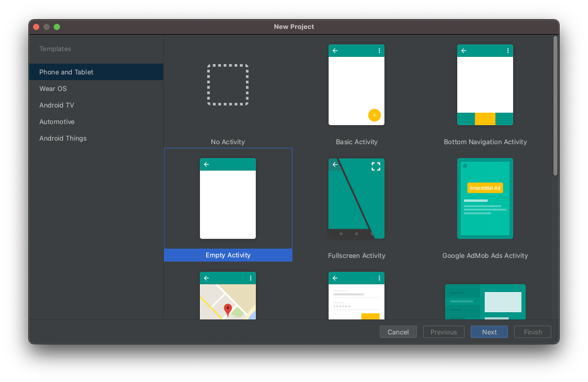Pick the Bottom Navigation Activity template
The height and width of the screenshot is (382, 588).
click(x=485, y=85)
